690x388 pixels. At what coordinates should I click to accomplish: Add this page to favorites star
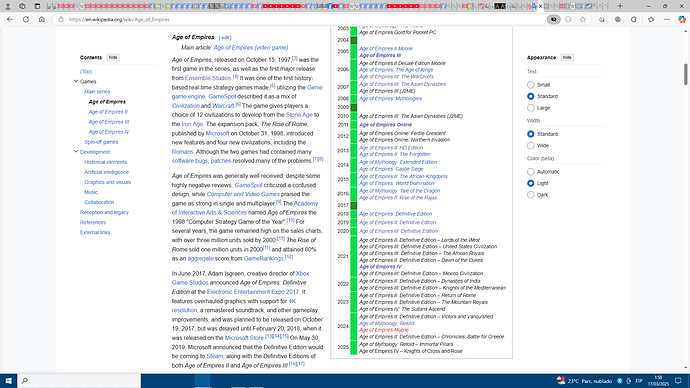click(x=583, y=19)
